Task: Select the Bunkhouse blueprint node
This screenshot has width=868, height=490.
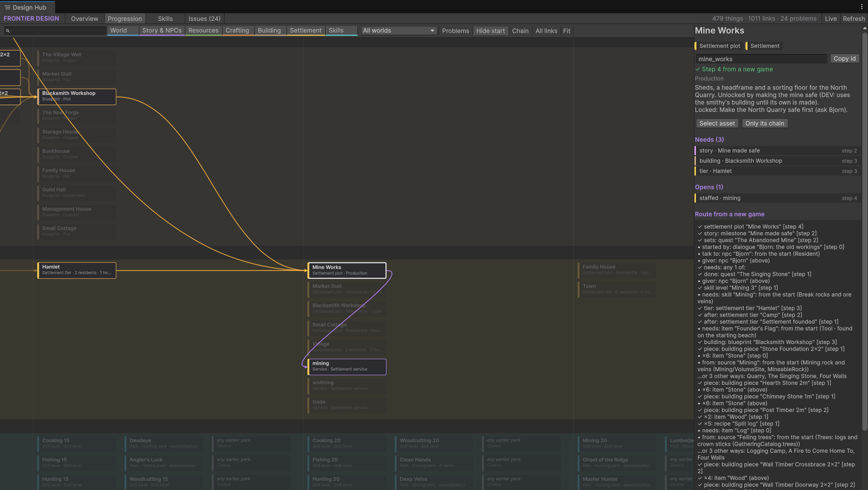Action: [77, 154]
